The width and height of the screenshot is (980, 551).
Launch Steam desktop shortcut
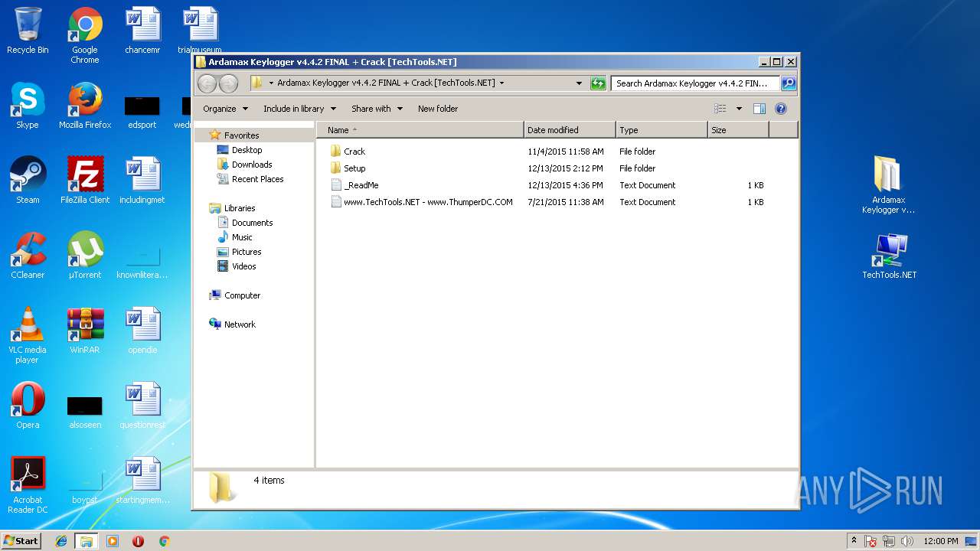click(28, 181)
